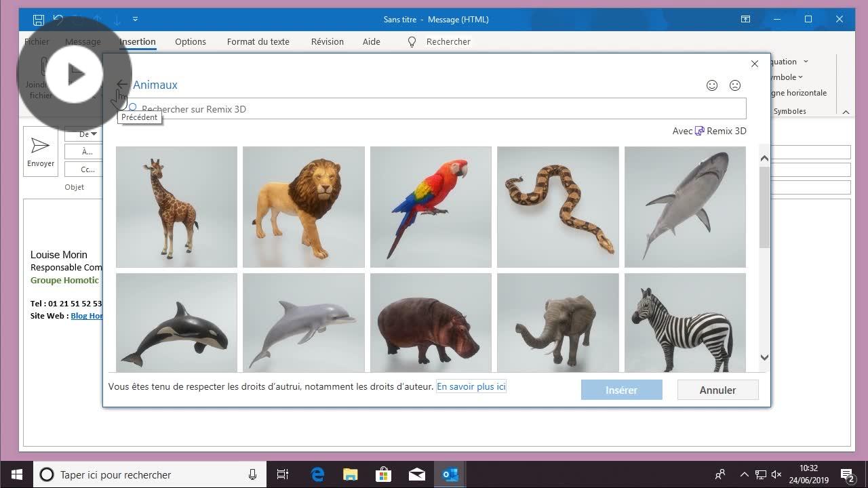The width and height of the screenshot is (868, 488).
Task: Choose the parrot 3D model thumbnail
Action: [x=431, y=207]
